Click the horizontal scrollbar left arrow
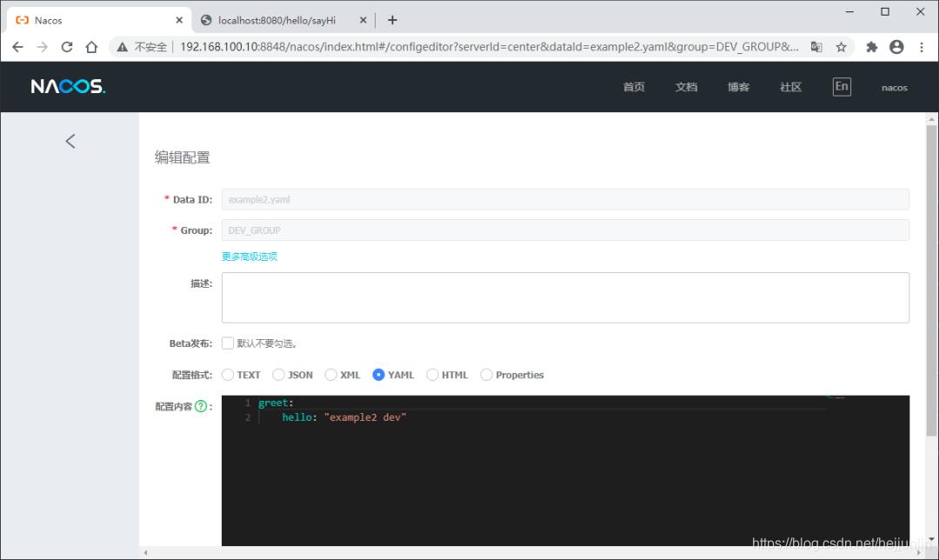The height and width of the screenshot is (560, 939). (x=145, y=552)
